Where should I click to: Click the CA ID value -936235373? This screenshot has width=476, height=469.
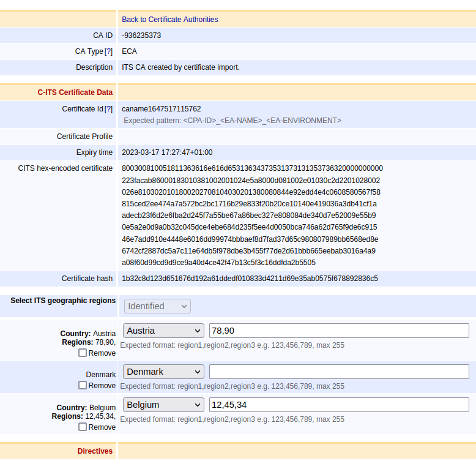141,36
